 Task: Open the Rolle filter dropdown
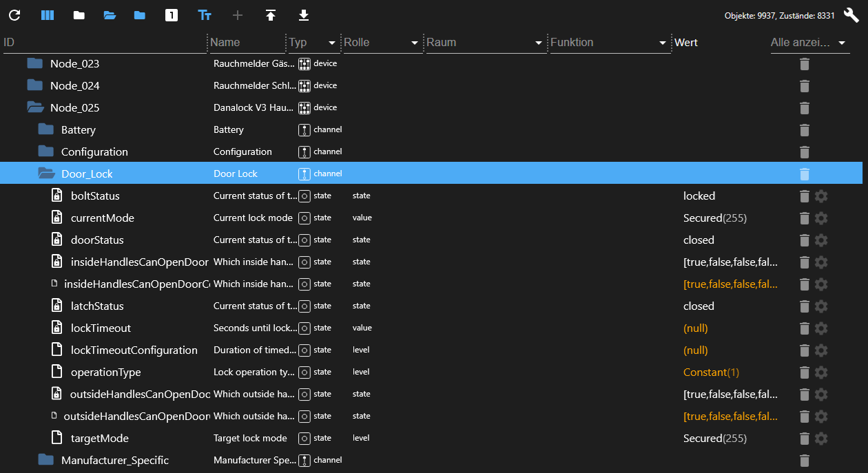pos(415,43)
